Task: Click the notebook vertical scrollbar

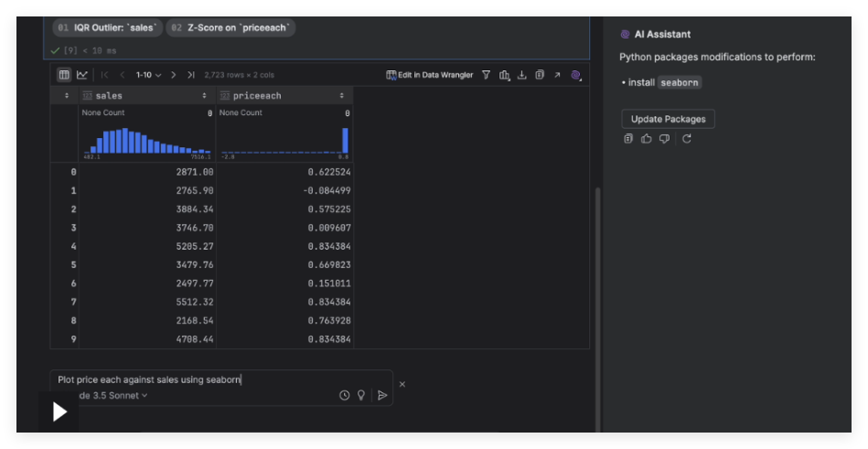Action: [597, 310]
